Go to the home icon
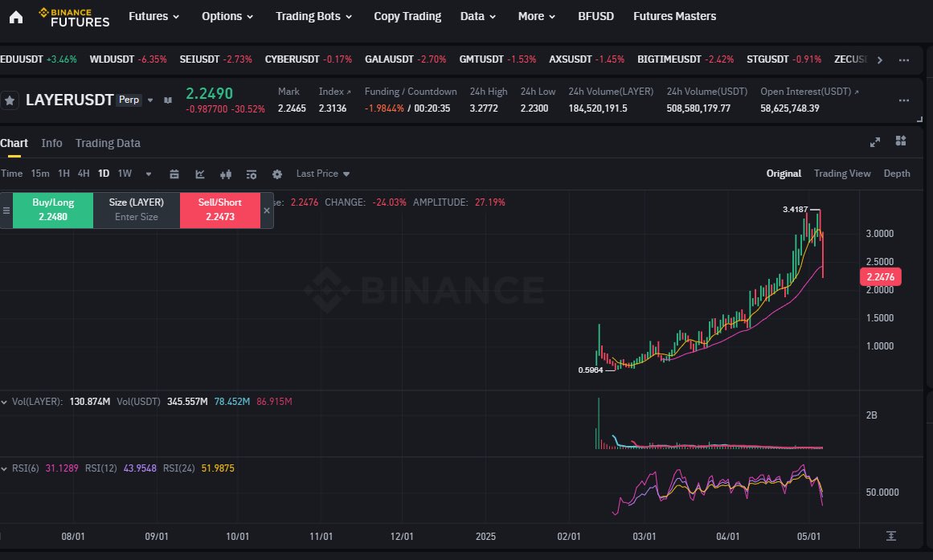Screen dimensions: 933x560 [x=16, y=17]
